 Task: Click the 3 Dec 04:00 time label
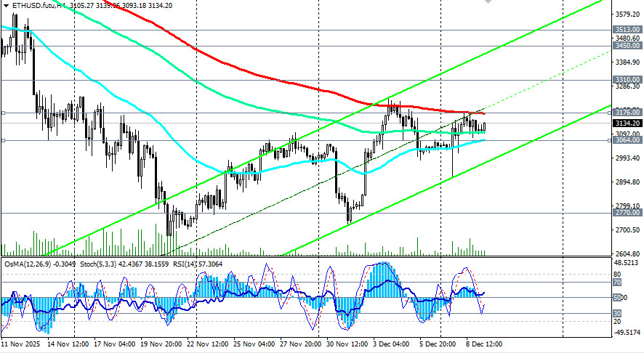391,344
